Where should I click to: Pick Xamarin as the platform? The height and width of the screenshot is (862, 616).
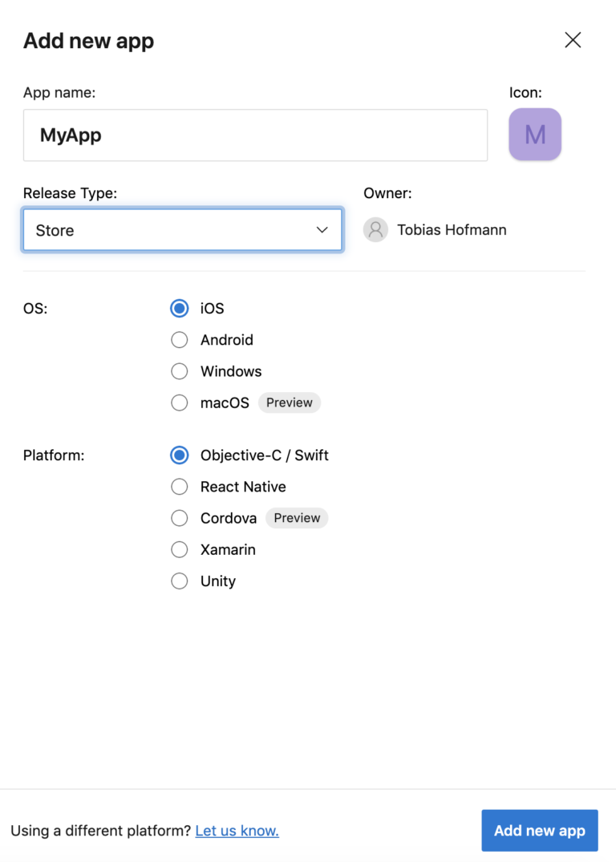(179, 549)
